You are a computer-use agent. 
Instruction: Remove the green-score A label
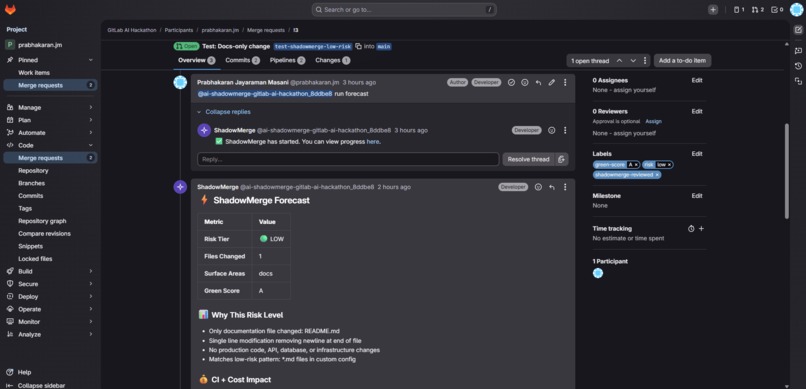tap(636, 164)
